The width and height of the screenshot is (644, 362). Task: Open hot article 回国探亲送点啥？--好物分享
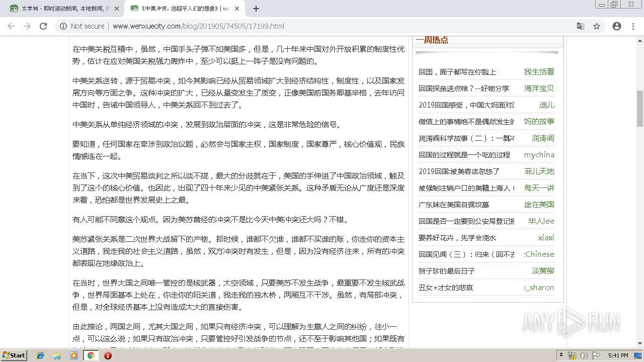[x=464, y=88]
